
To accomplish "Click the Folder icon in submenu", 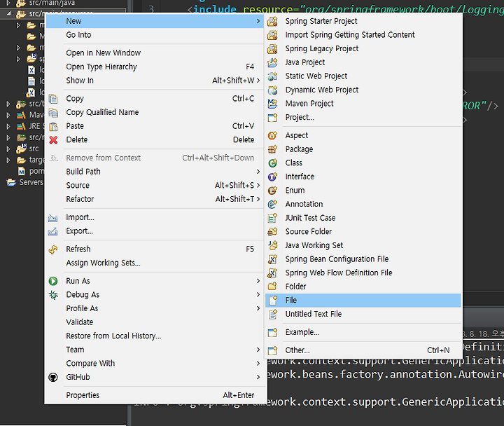I will point(272,287).
